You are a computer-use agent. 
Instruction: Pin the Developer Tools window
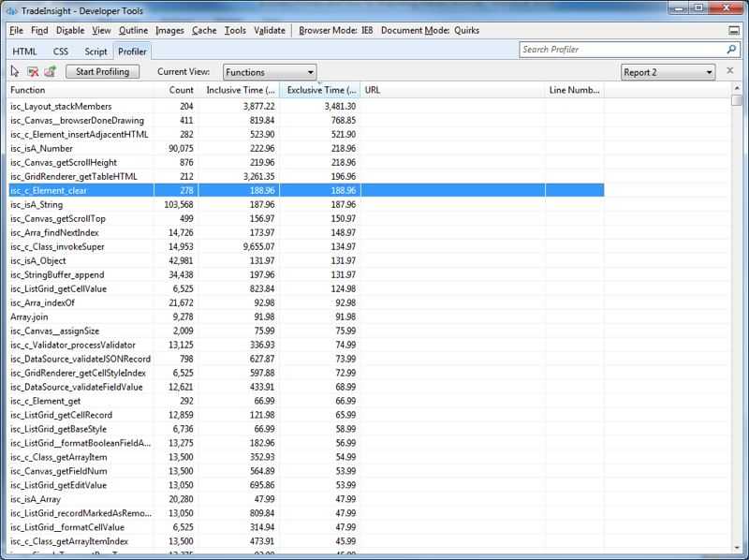coord(733,30)
